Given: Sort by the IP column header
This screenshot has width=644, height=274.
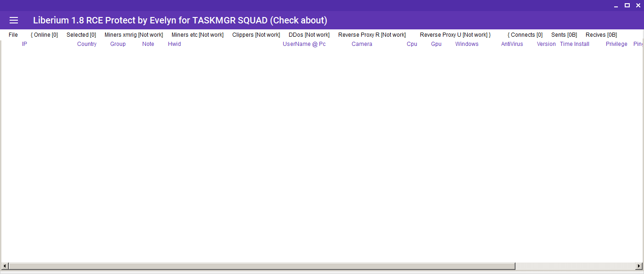Looking at the screenshot, I should [x=25, y=44].
